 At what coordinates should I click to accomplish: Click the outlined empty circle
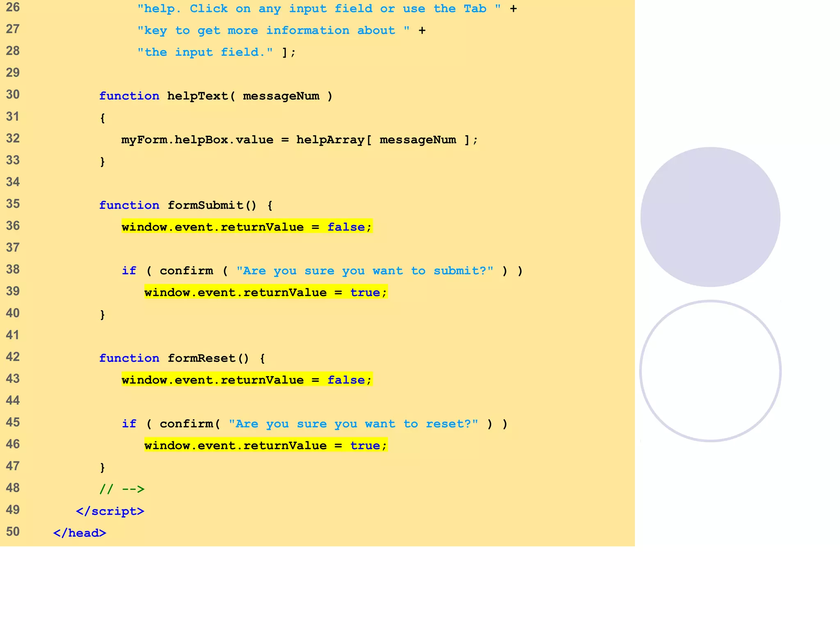(x=710, y=371)
